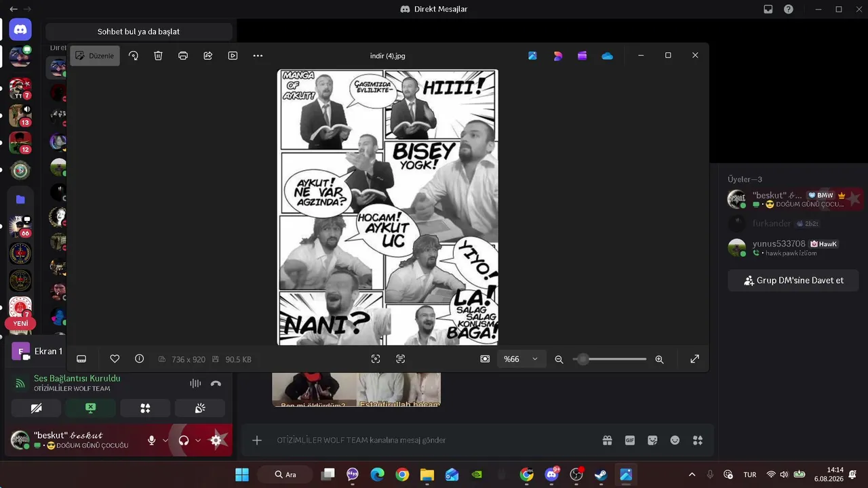Select member yunus533708 in member list
Image resolution: width=868 pixels, height=488 pixels.
coord(794,247)
